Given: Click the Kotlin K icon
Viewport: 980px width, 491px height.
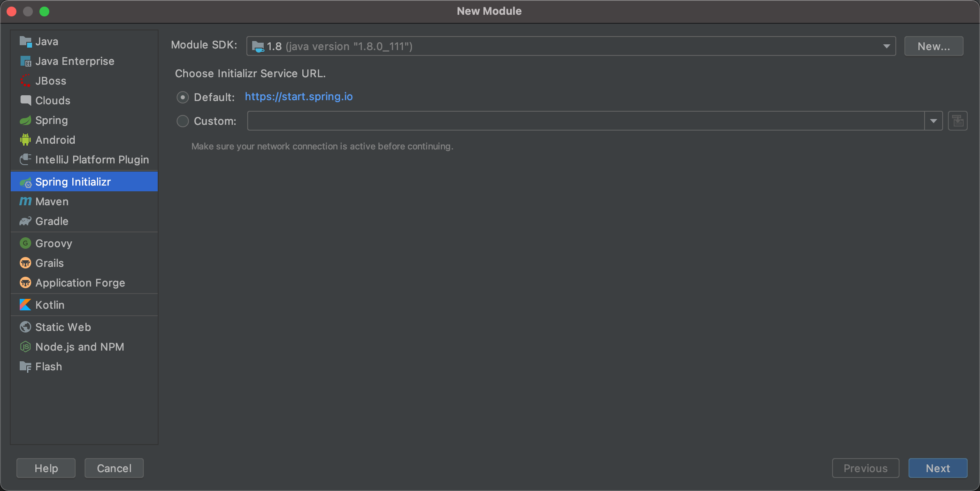Looking at the screenshot, I should coord(25,305).
